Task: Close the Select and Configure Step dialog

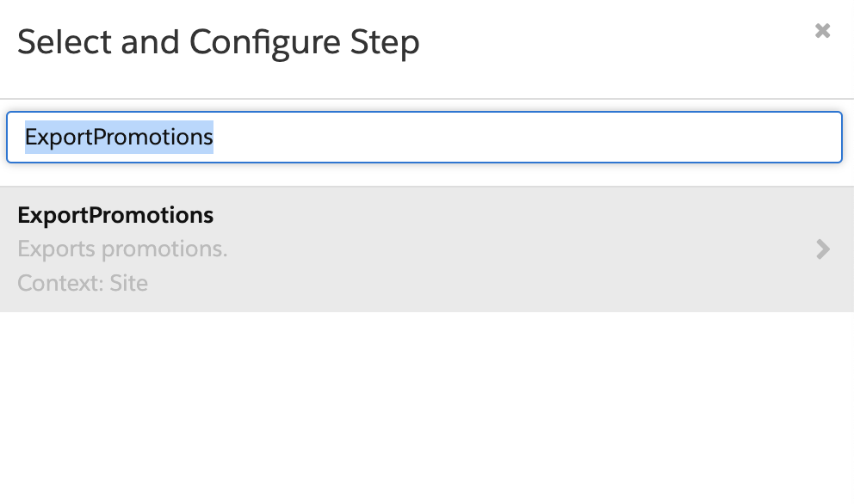Action: point(822,30)
